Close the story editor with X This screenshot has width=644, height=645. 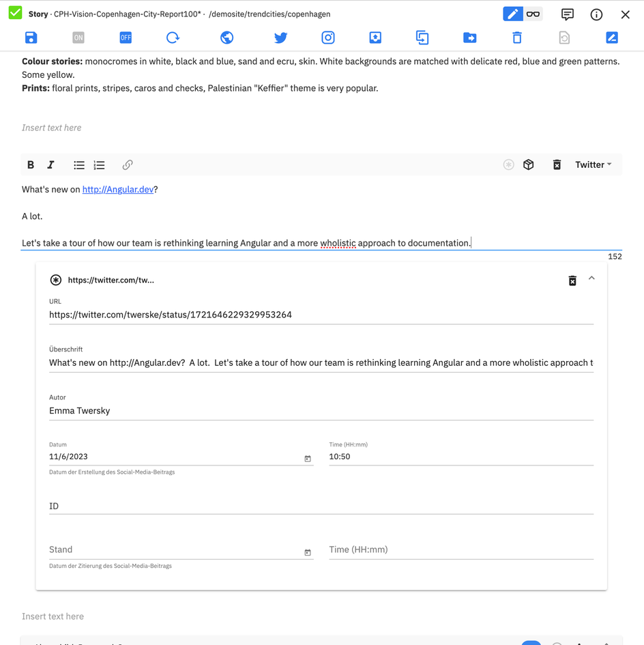[626, 14]
